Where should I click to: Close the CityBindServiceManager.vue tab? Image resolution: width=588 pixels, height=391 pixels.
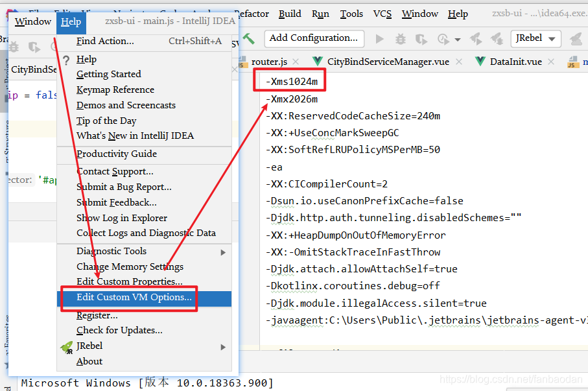click(x=458, y=62)
